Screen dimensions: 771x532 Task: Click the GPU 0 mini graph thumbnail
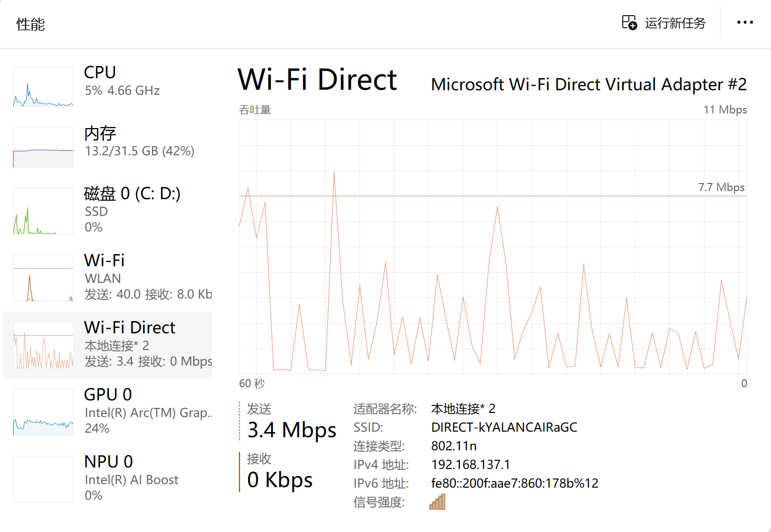(43, 412)
